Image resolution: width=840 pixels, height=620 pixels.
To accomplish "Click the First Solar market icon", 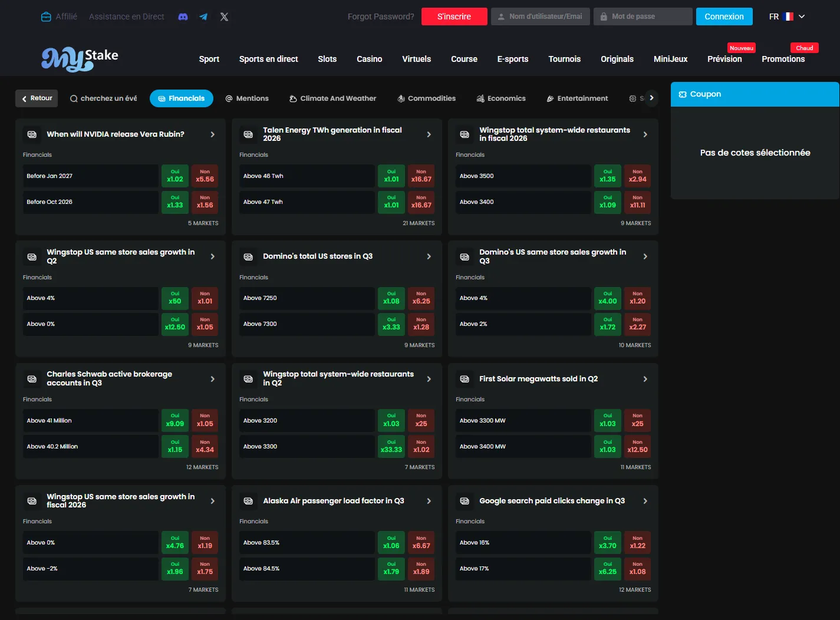I will click(465, 379).
